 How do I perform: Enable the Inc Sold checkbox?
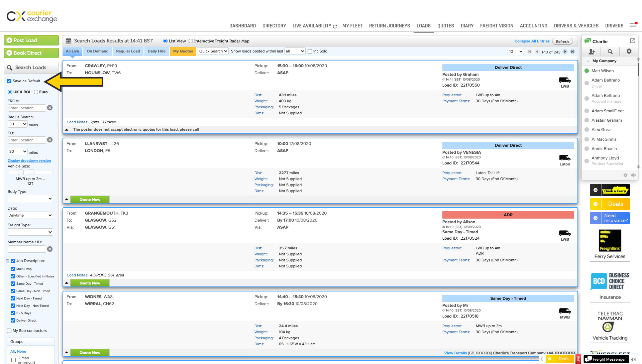pos(310,51)
